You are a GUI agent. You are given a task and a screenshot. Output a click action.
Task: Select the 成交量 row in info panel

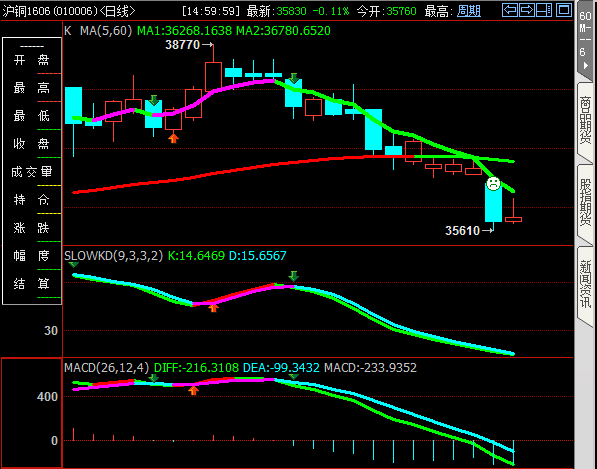click(x=32, y=172)
